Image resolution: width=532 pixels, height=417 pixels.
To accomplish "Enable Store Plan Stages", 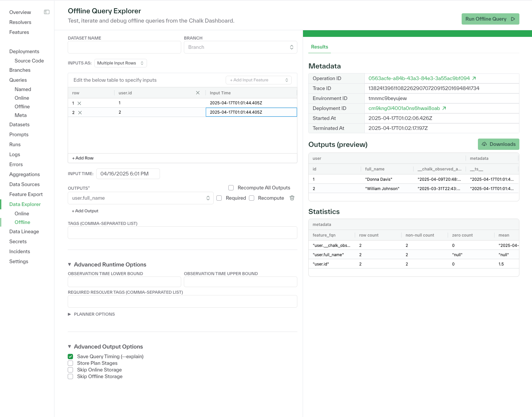I will point(70,363).
